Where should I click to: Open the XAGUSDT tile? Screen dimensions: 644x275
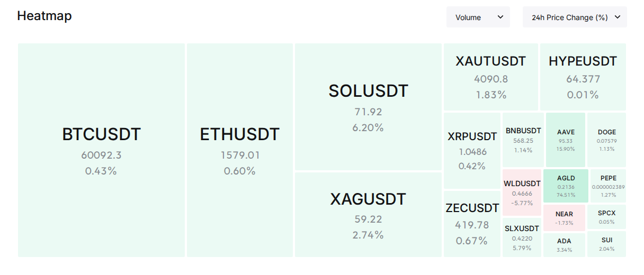[x=369, y=215]
